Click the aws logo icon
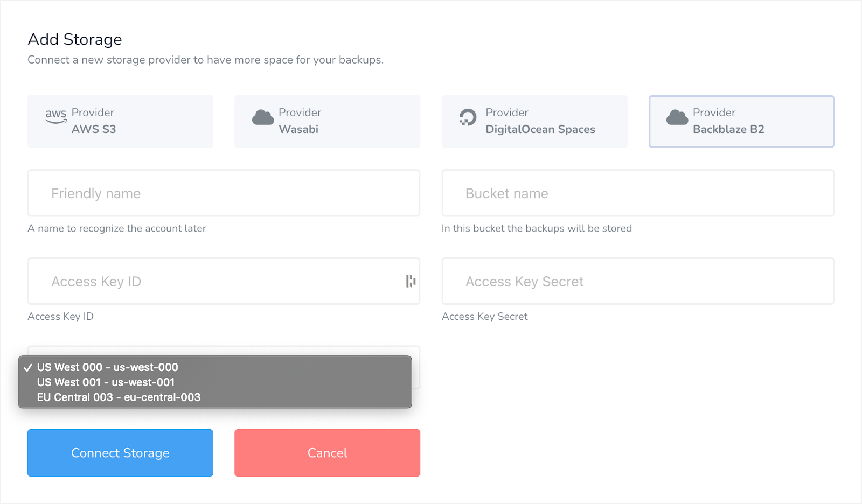This screenshot has width=862, height=504. 55,116
